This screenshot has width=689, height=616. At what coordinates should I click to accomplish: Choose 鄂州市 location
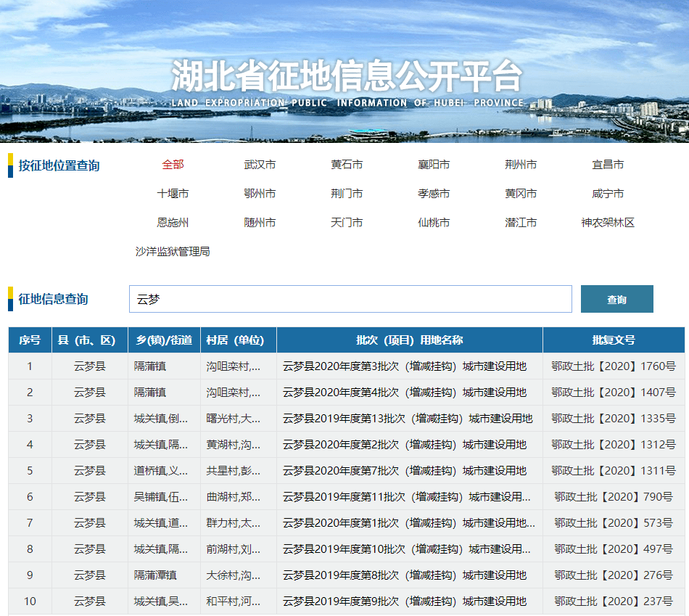click(x=260, y=194)
